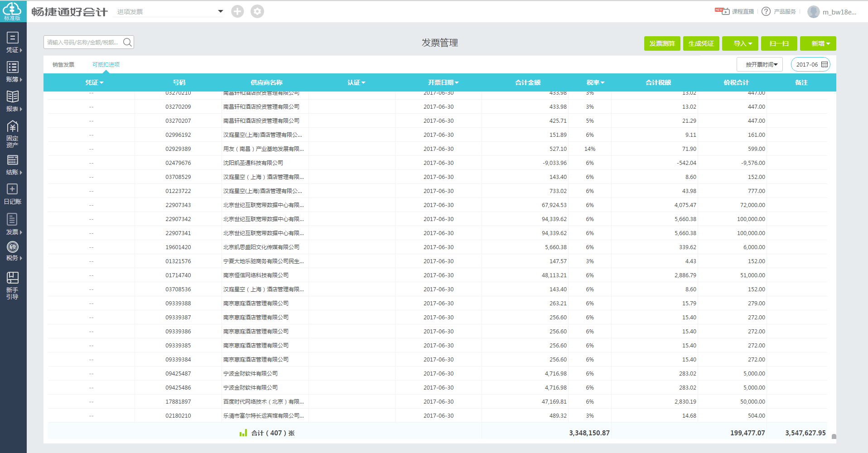Select the 账簿 (ledger) sidebar icon
The width and height of the screenshot is (868, 453).
coord(13,72)
